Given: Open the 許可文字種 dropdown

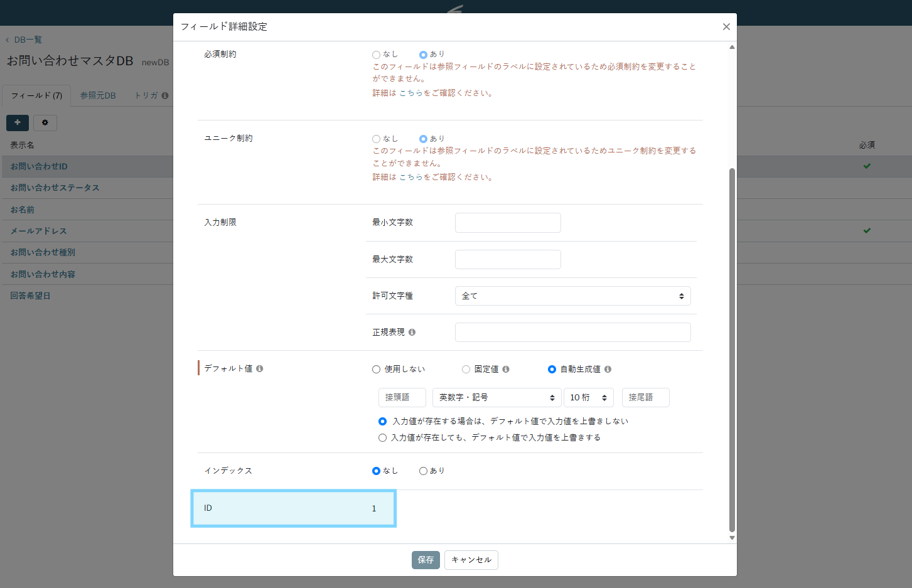Looking at the screenshot, I should (x=572, y=296).
